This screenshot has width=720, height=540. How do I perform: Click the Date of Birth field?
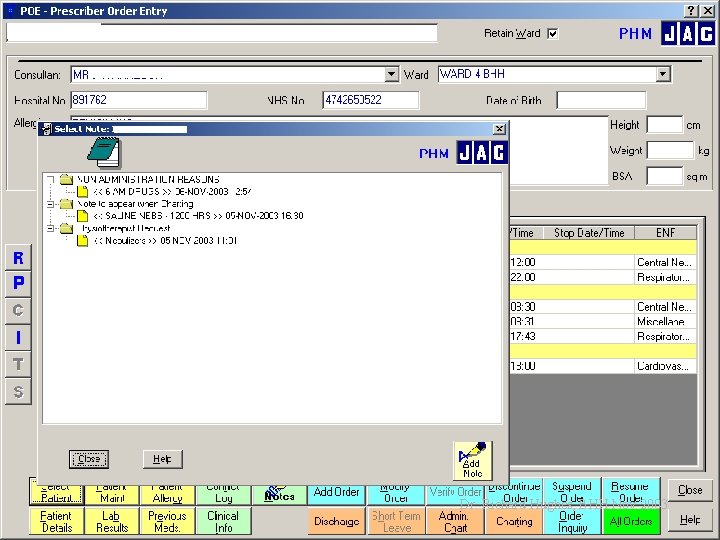tap(601, 100)
